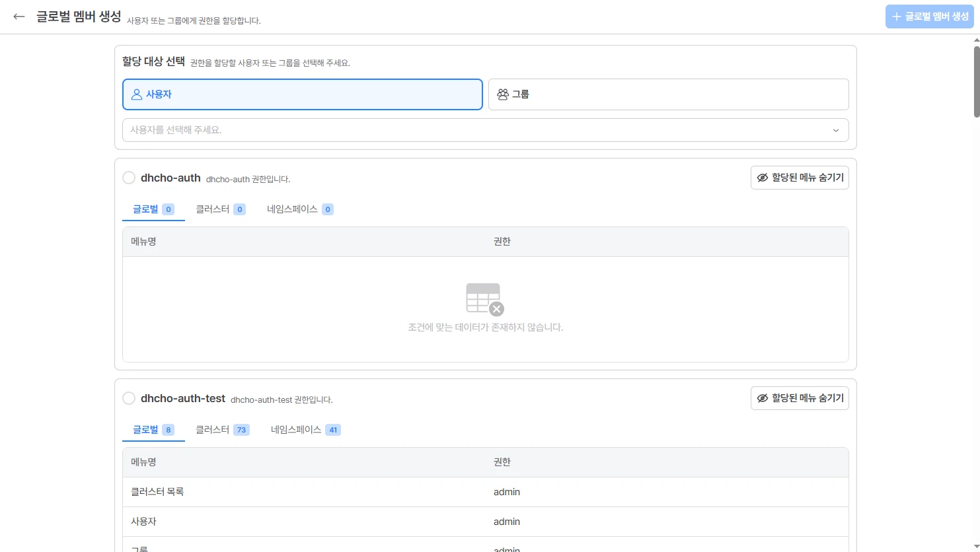The height and width of the screenshot is (552, 980).
Task: Click the 할당 대상 선택 heading
Action: pyautogui.click(x=153, y=61)
